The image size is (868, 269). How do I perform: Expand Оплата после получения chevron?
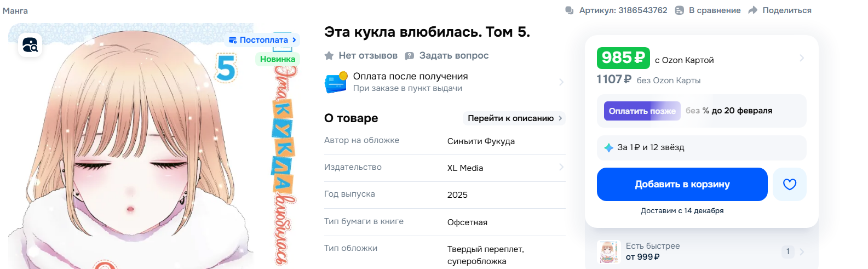pos(561,82)
